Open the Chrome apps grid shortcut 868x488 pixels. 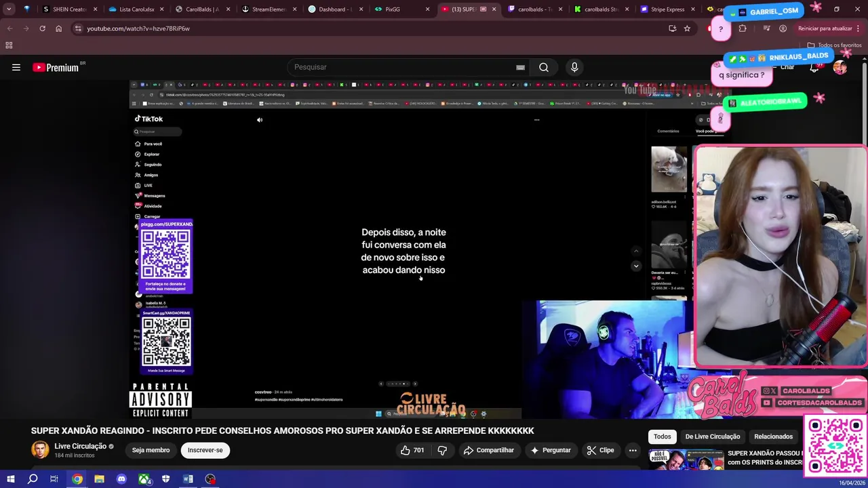(9, 45)
